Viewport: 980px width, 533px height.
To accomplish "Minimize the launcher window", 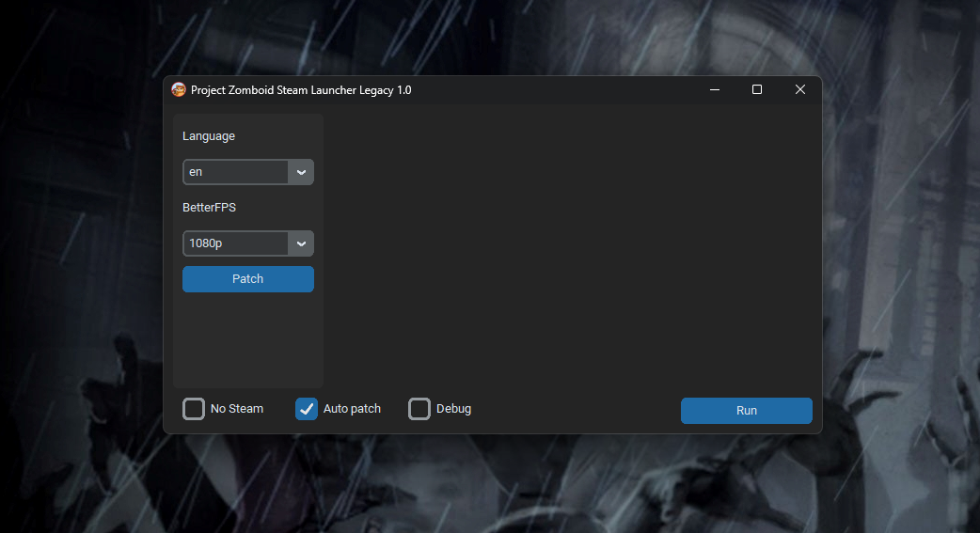I will pos(715,90).
